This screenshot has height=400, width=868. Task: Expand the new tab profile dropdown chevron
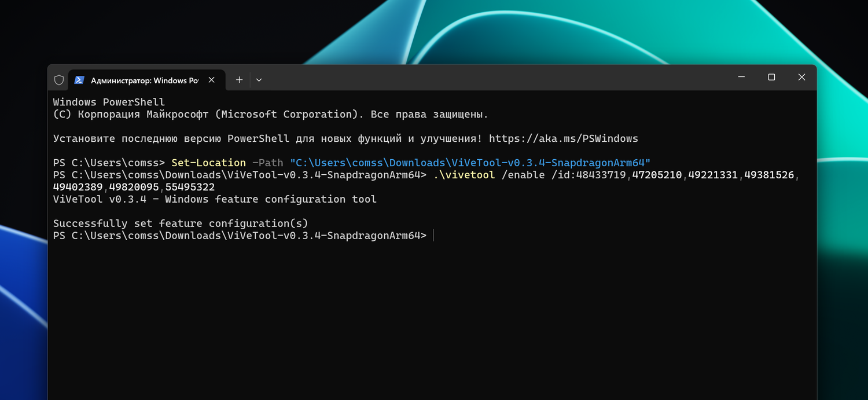tap(259, 80)
